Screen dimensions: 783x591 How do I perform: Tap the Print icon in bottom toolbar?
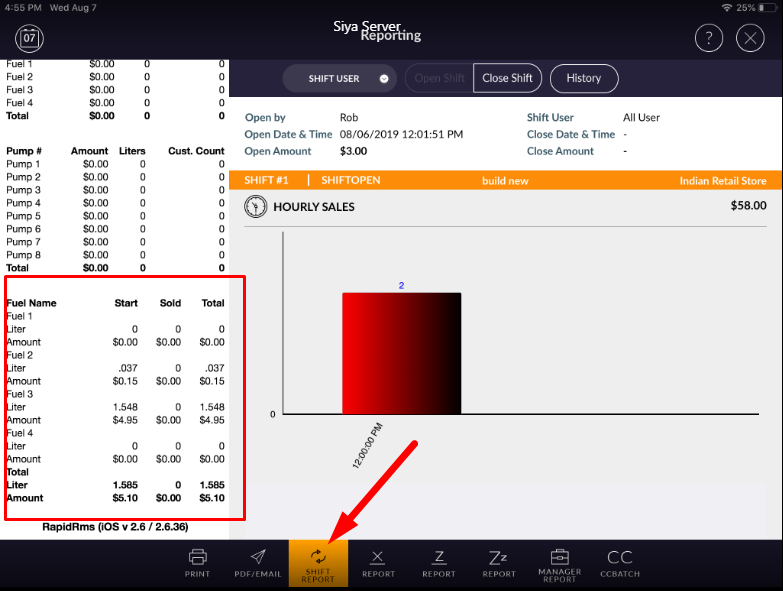pos(198,562)
